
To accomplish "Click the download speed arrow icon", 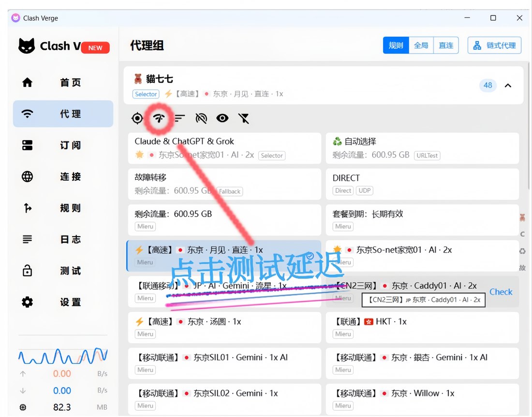I will point(23,390).
